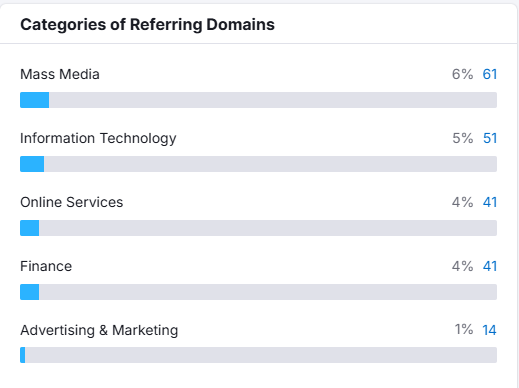
Task: Click the Online Services progress bar
Action: pyautogui.click(x=258, y=228)
